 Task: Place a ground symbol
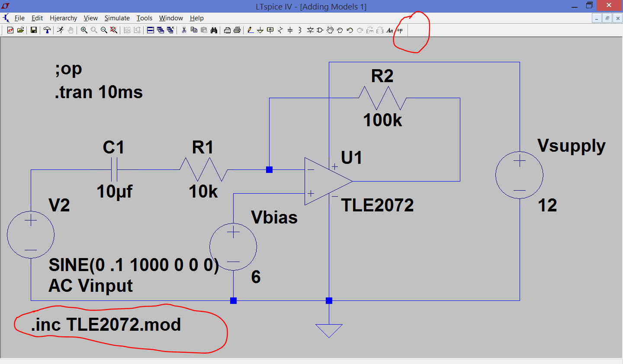pyautogui.click(x=260, y=30)
